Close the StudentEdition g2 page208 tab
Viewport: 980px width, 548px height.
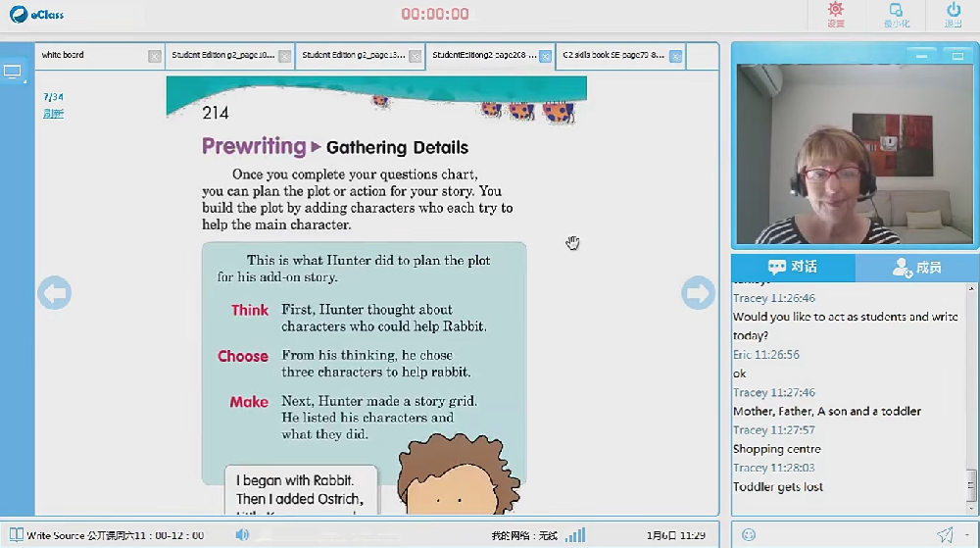[x=546, y=57]
